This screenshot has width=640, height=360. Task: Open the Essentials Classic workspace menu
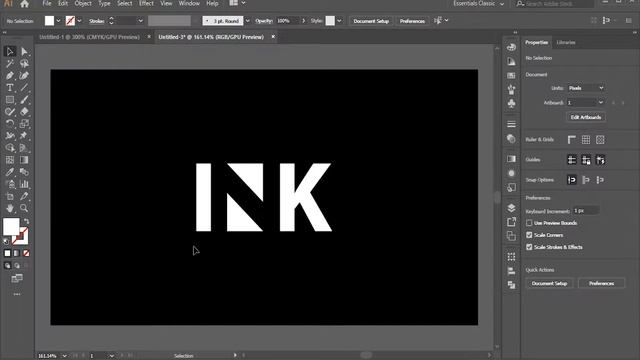[x=479, y=4]
